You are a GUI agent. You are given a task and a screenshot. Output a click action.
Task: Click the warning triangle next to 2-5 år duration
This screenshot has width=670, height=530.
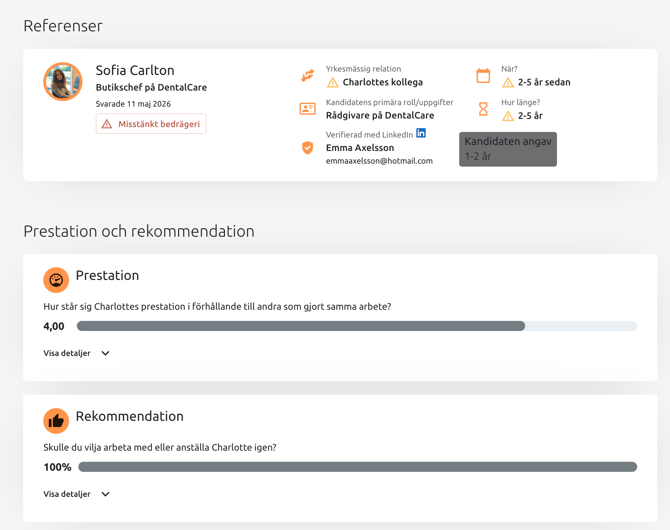tap(508, 116)
